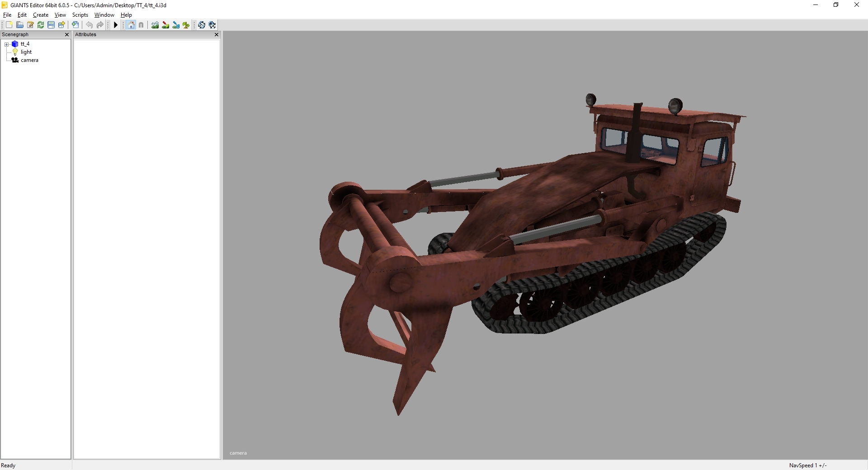The image size is (868, 470).
Task: Open the File menu
Action: click(x=7, y=15)
